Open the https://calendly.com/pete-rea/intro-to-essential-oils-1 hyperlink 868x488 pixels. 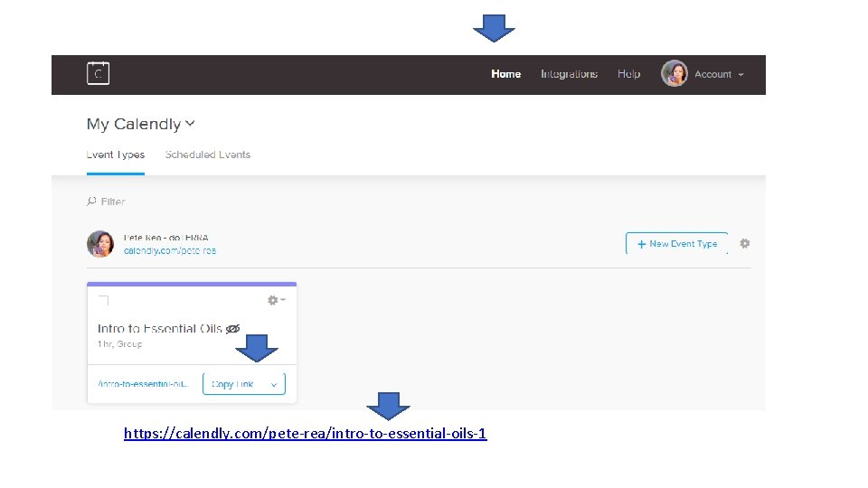(305, 433)
